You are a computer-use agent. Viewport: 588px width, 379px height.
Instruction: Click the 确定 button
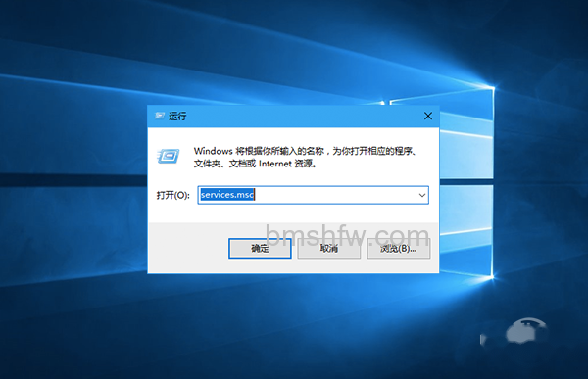coord(260,248)
